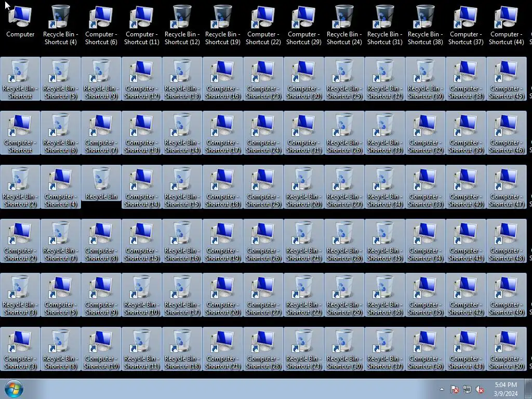Click Recycle Bin - Shortcut (19) icon
This screenshot has width=532, height=399.
222,24
